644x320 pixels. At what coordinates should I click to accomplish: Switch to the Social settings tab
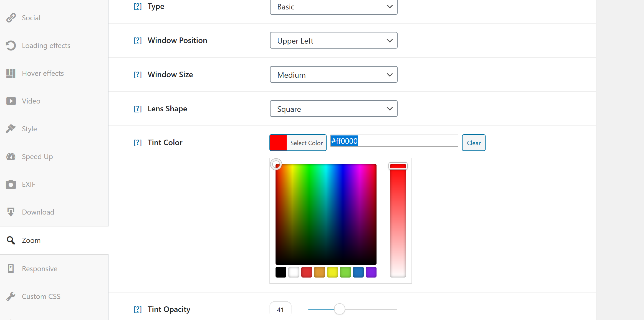(x=54, y=18)
